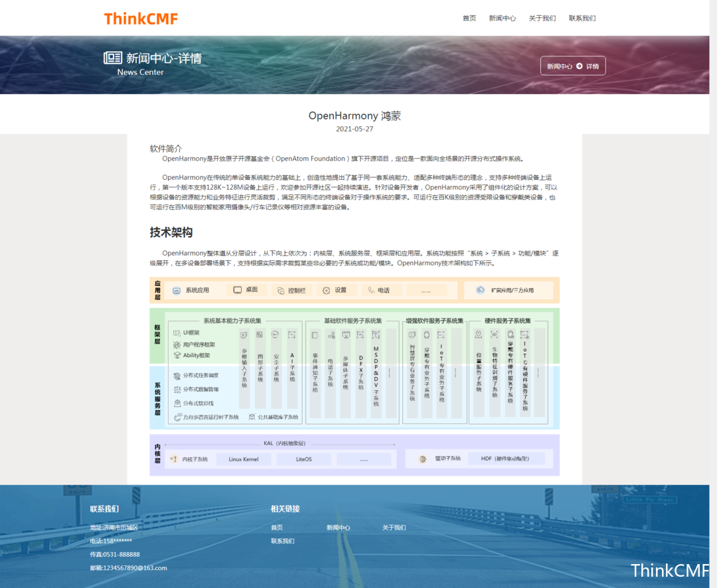Click the 分布式数据管理 icon
The height and width of the screenshot is (588, 717).
[x=177, y=390]
